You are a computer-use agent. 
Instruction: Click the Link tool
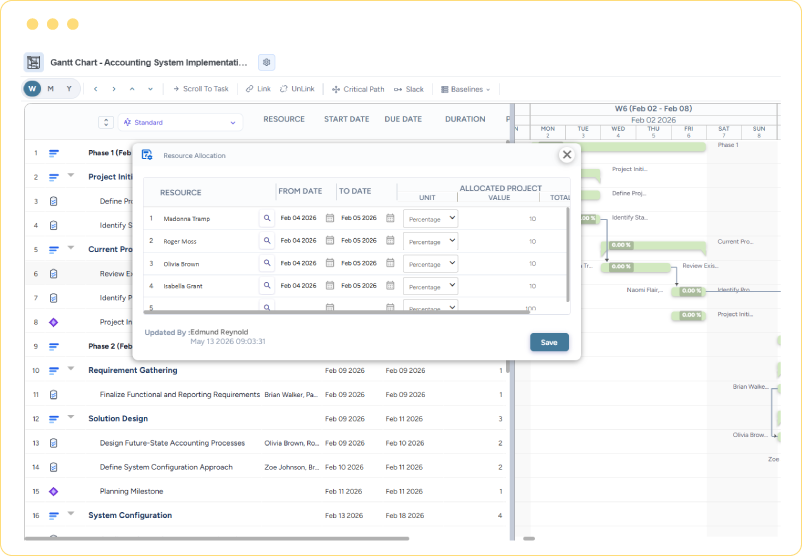point(258,89)
